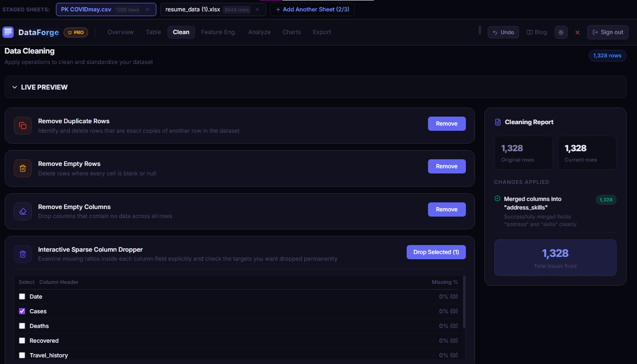Click the Missing % column header
637x364 pixels.
pos(445,282)
